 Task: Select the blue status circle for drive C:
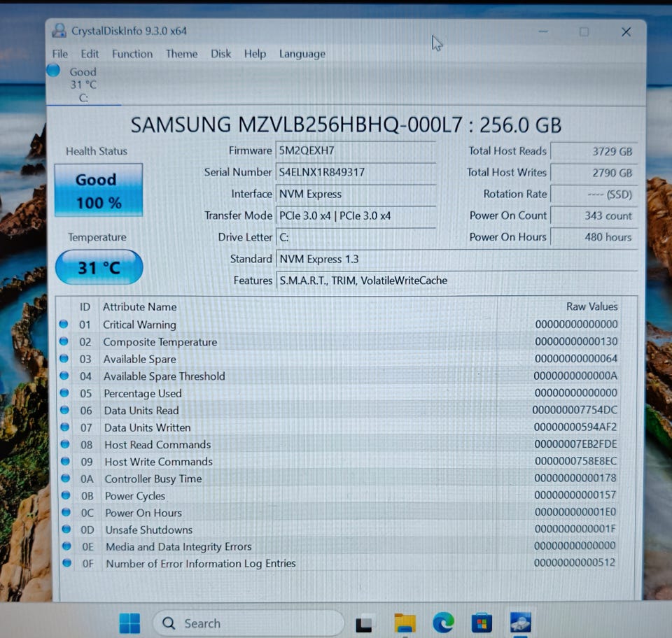(54, 71)
